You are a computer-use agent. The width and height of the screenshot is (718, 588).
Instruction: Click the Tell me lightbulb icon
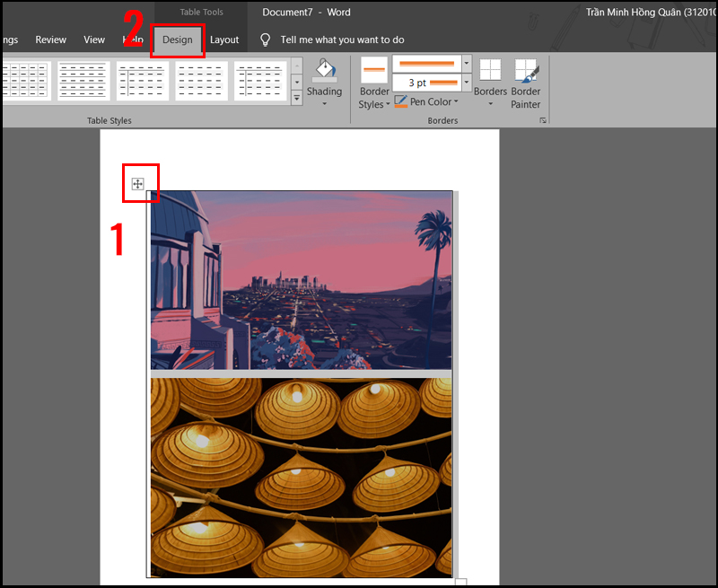265,39
